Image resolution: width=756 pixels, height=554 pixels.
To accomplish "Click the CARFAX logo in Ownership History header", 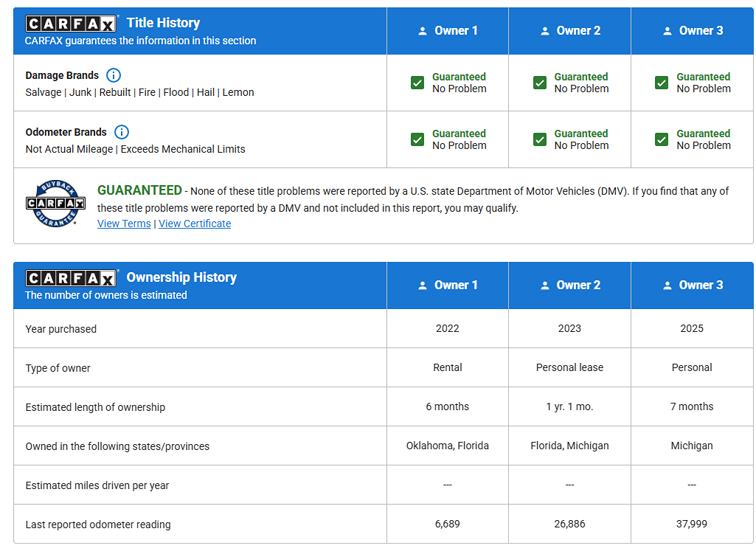I will point(71,278).
